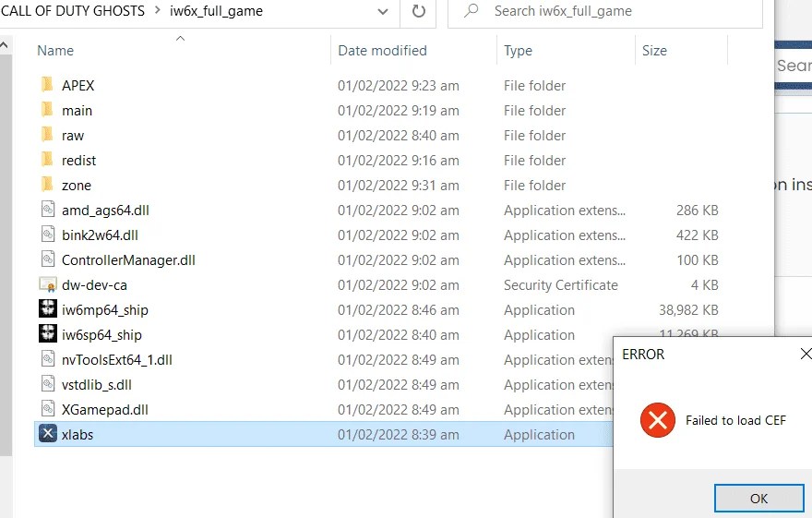
Task: Click the XGamepad.dll file icon
Action: tap(48, 409)
